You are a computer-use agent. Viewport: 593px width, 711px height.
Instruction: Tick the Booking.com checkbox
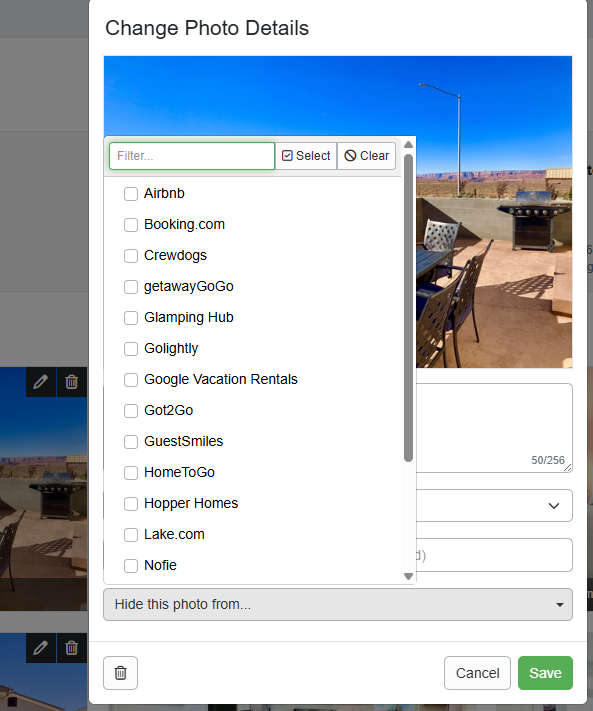[x=131, y=225]
